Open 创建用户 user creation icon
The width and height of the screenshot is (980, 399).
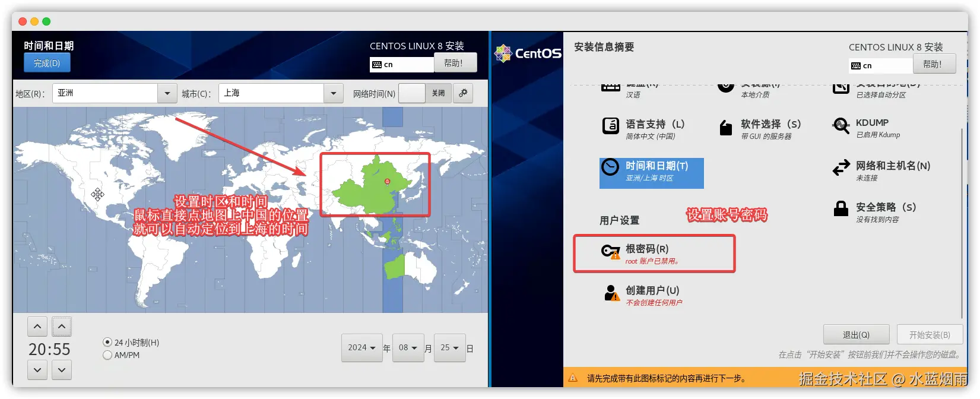(x=611, y=293)
